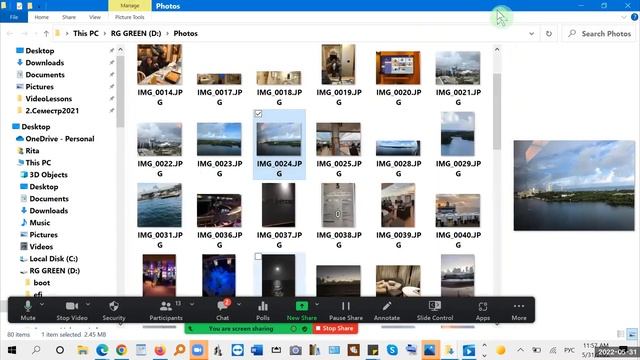Image resolution: width=640 pixels, height=360 pixels.
Task: Select the IMG_0014.JPG thumbnail
Action: (x=160, y=64)
